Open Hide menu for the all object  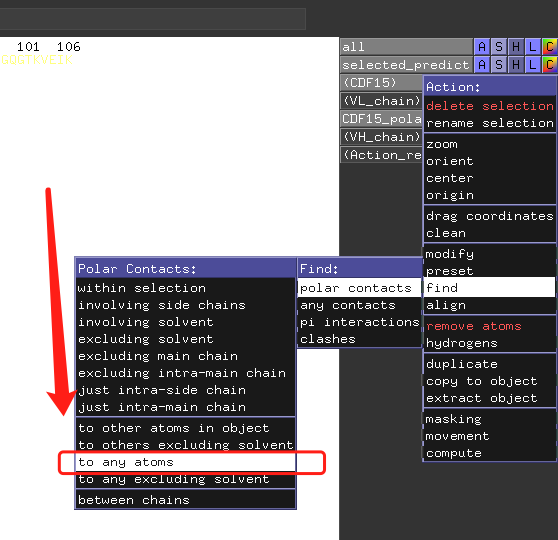(516, 47)
